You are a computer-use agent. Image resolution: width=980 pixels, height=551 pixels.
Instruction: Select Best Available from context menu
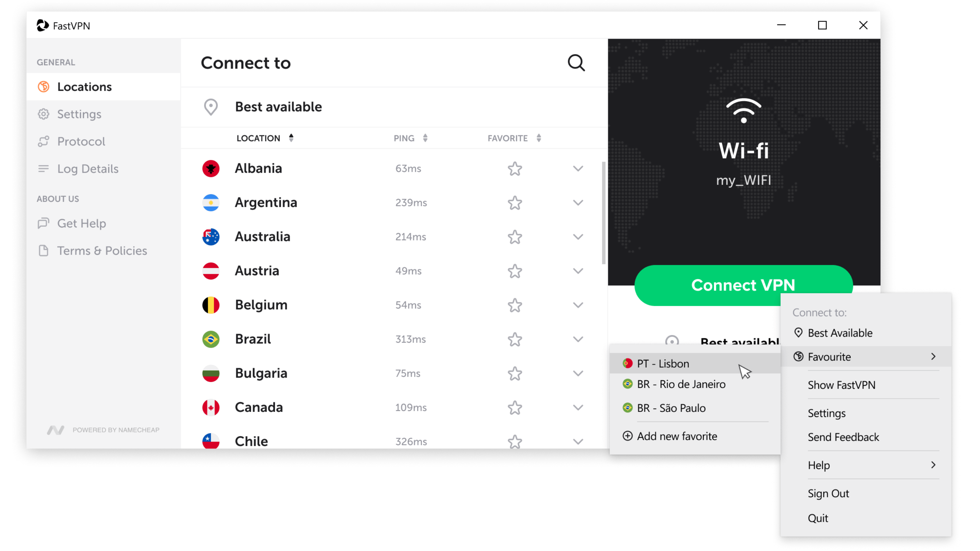(840, 333)
